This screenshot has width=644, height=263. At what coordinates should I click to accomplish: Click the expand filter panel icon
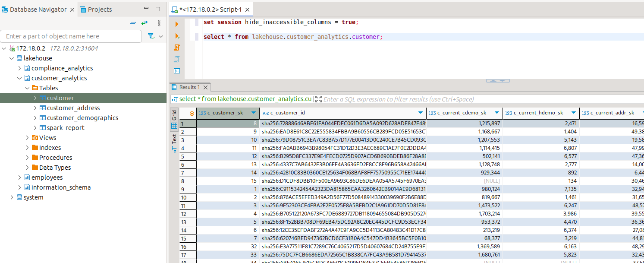coord(319,99)
